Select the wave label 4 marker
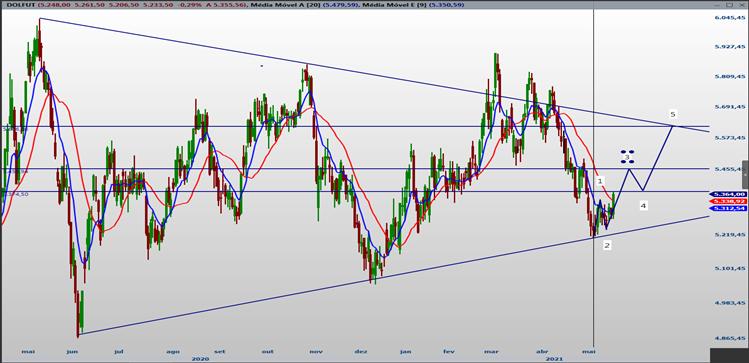This screenshot has width=749, height=363. [x=643, y=206]
